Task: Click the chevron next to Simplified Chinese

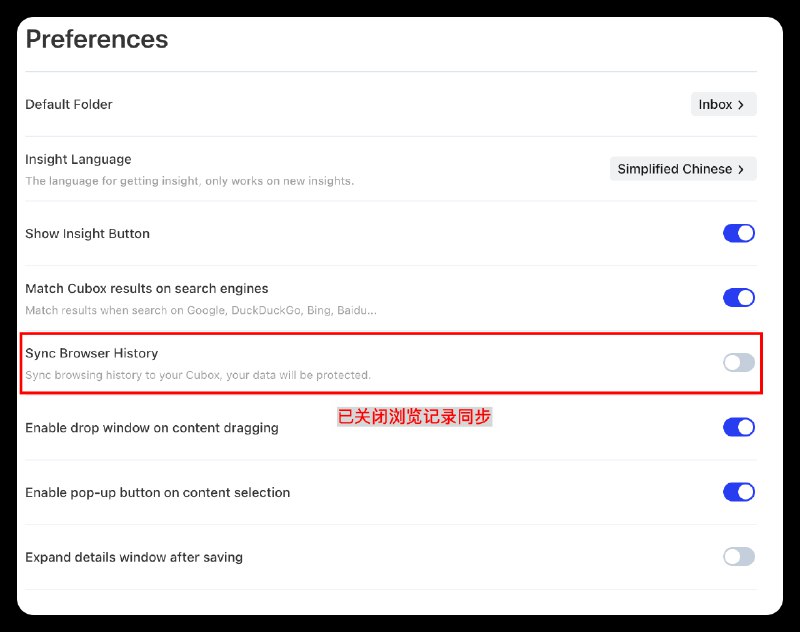Action: click(741, 169)
